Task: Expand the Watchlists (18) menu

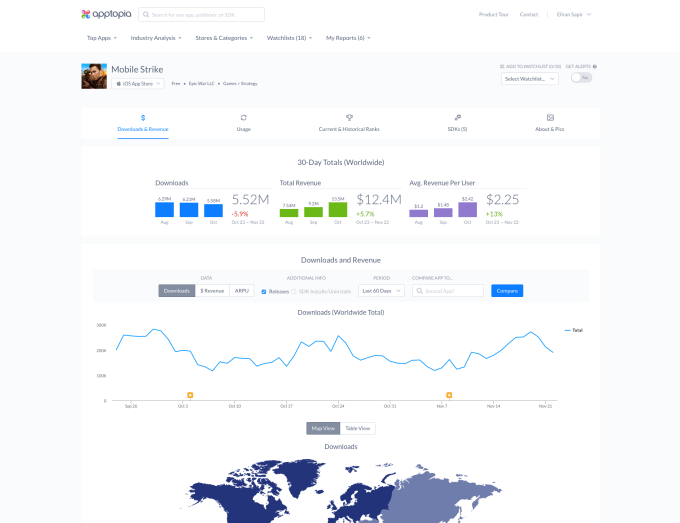Action: [289, 38]
